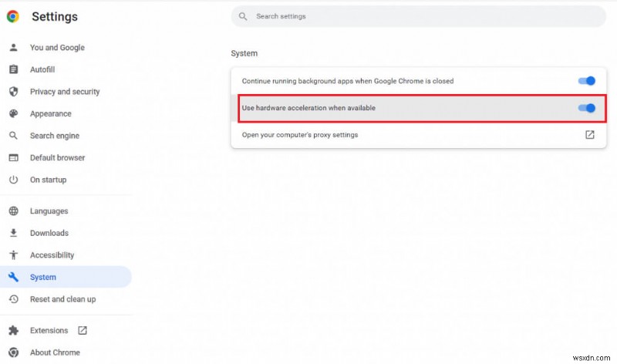Open proxy settings via the external link icon
617x364 pixels.
tap(589, 135)
